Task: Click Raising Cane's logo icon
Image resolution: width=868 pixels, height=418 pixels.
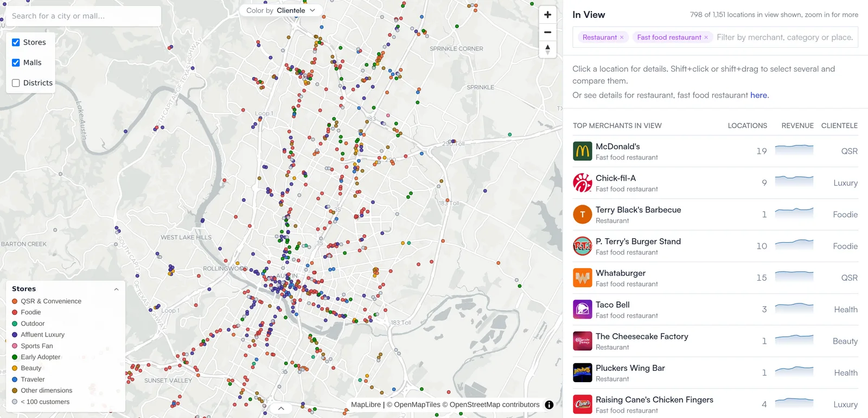Action: (x=582, y=404)
